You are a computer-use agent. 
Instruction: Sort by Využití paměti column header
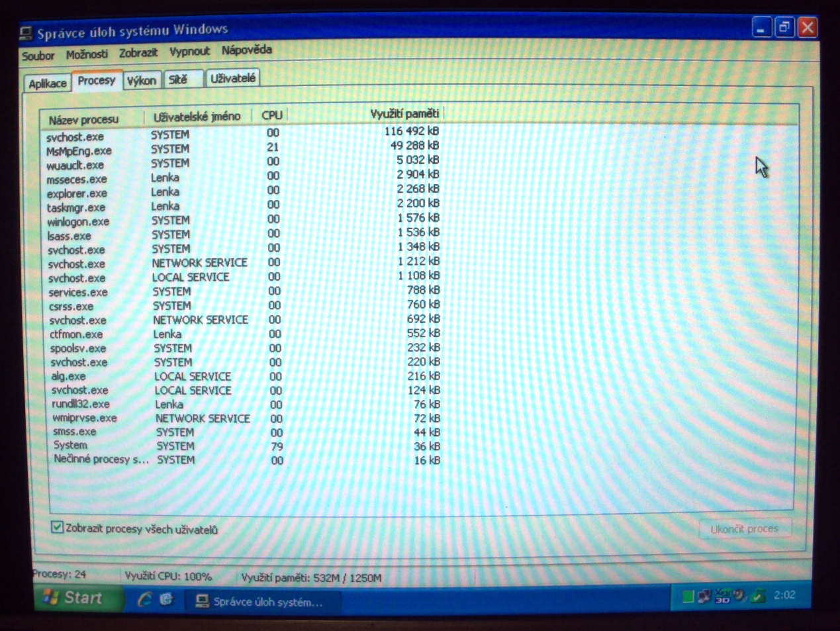366,114
